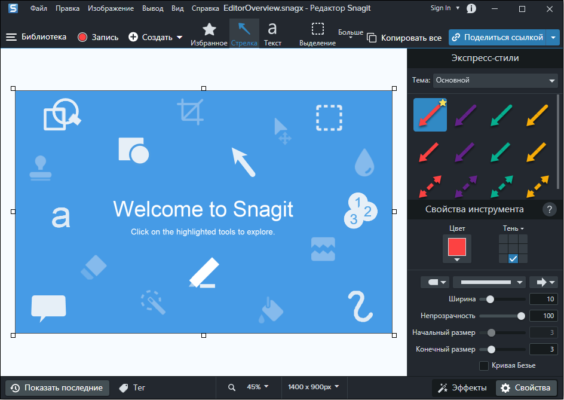564x400 pixels.
Task: Click the speech bubble callout icon on canvas
Action: point(49,308)
